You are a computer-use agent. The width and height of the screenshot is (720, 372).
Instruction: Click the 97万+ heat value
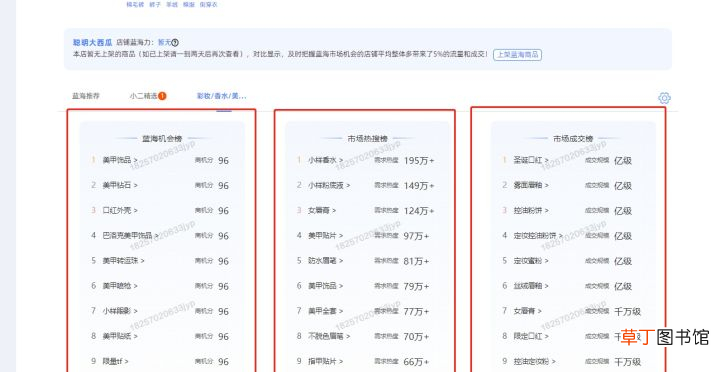click(416, 236)
